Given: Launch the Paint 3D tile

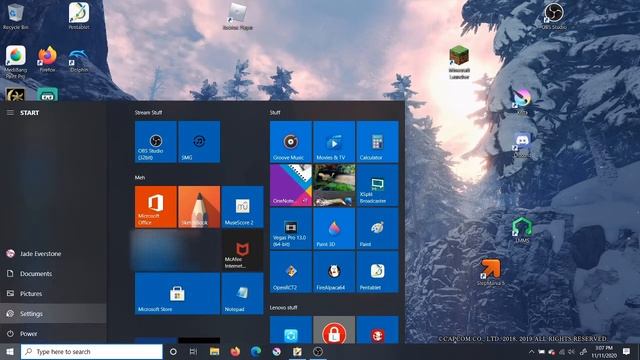Looking at the screenshot, I should click(334, 229).
